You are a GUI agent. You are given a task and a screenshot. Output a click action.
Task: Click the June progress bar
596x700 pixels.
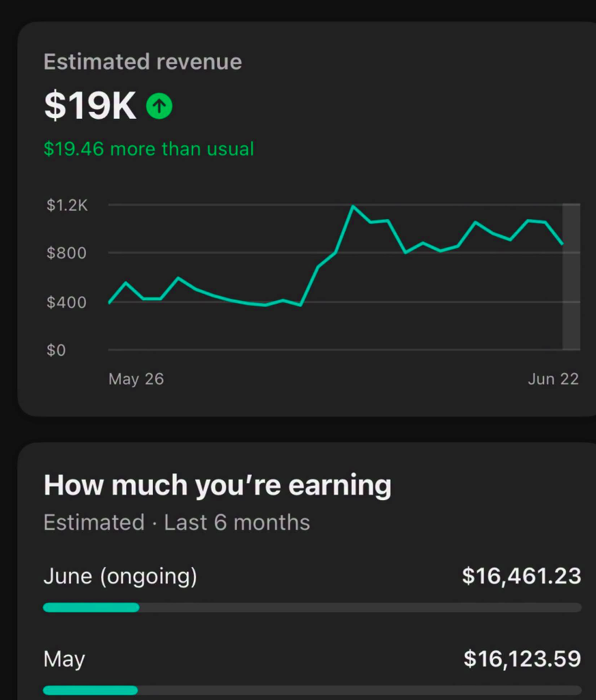pos(312,607)
